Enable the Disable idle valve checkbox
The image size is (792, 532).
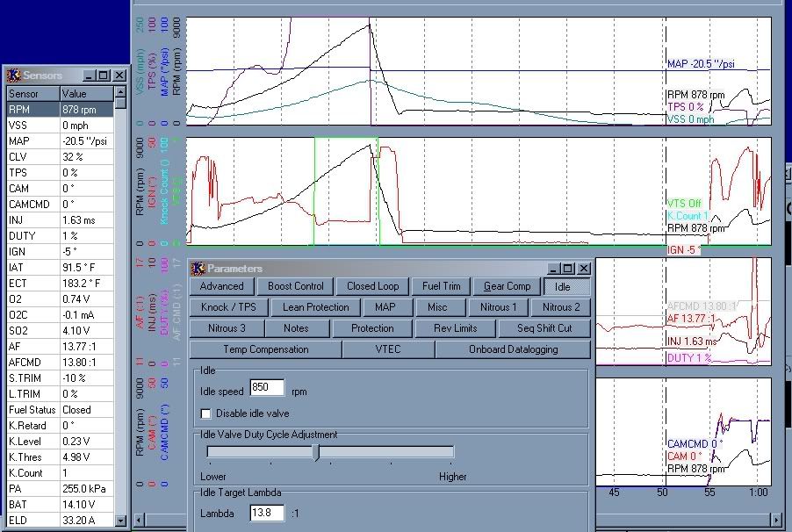[206, 413]
